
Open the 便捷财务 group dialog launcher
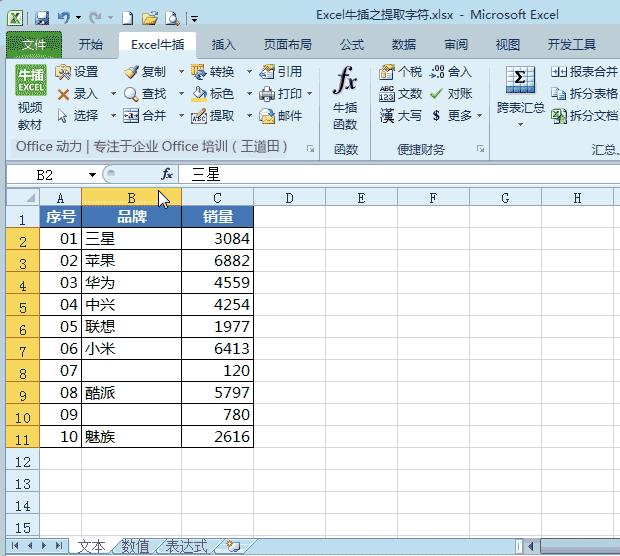[480, 149]
